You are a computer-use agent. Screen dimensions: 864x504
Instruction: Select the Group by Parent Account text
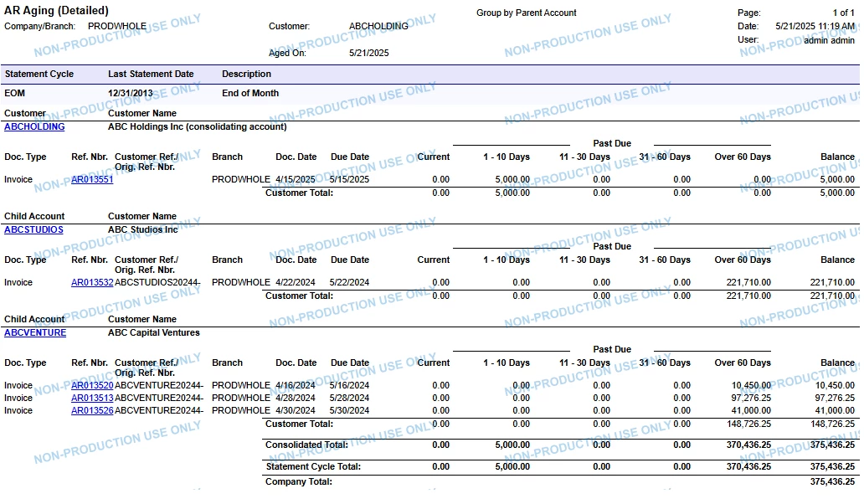click(x=527, y=13)
